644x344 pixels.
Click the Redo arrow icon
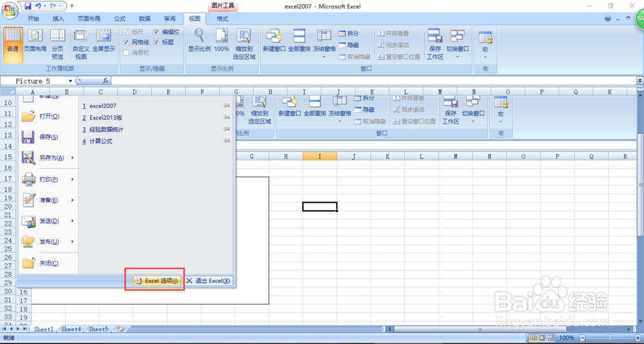point(53,6)
